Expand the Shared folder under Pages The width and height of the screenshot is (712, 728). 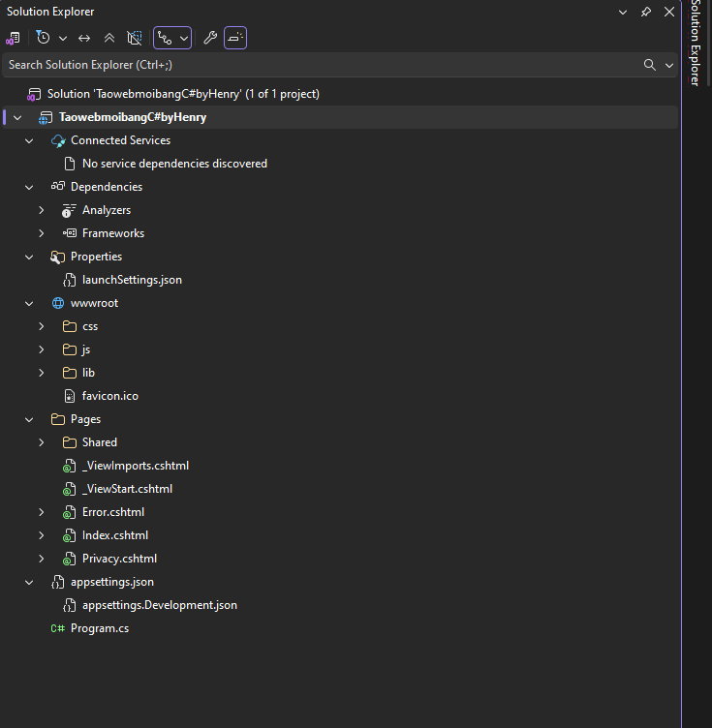[41, 442]
